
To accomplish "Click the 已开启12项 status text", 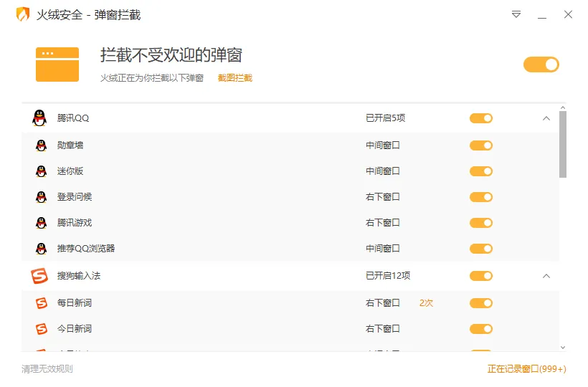I will coord(388,276).
